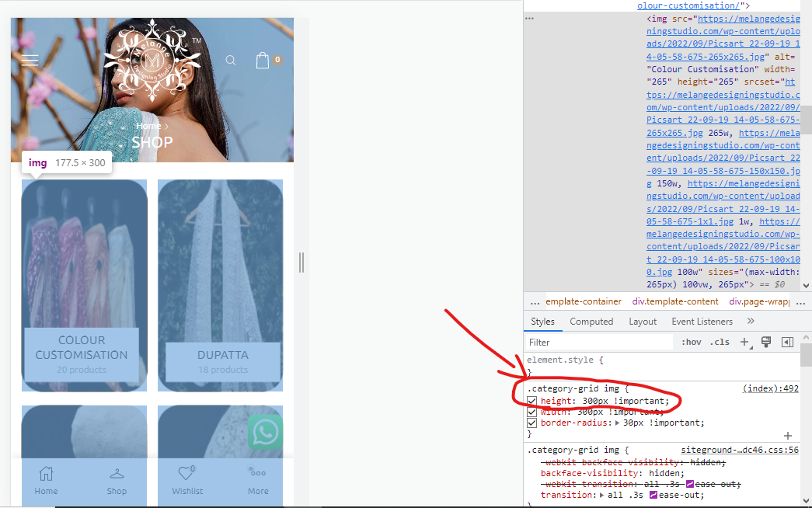The height and width of the screenshot is (508, 812).
Task: Expand the transition shorthand values
Action: [x=603, y=495]
